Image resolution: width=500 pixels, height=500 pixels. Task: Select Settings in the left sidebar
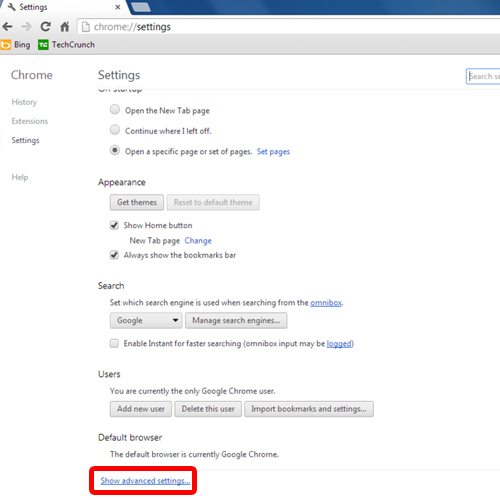(25, 140)
